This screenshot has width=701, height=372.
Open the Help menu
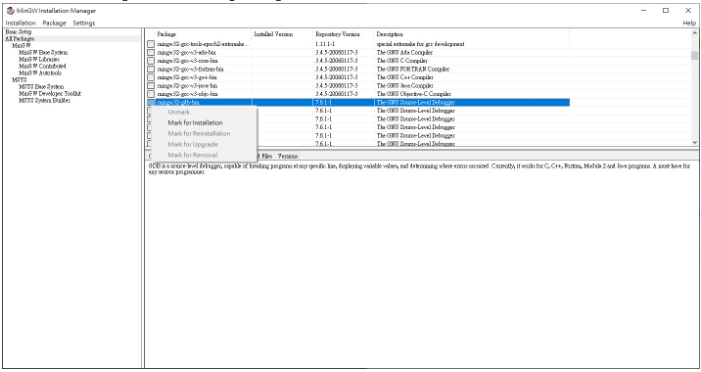[689, 23]
